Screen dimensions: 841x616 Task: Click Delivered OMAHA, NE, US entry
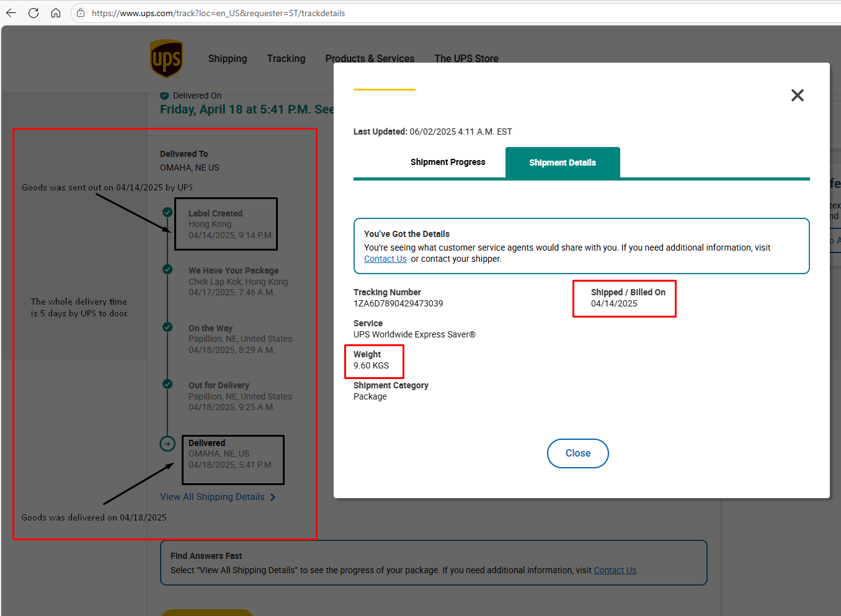(231, 453)
